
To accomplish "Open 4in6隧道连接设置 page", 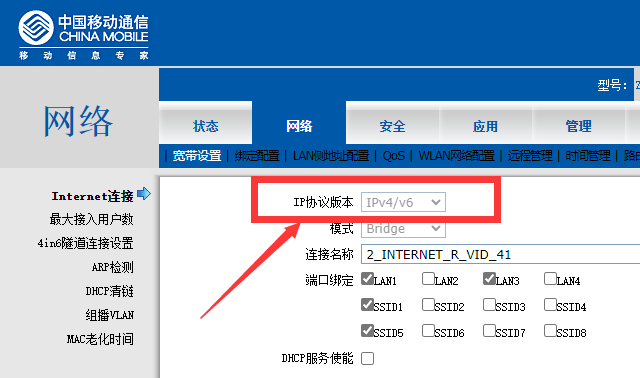I will click(85, 243).
